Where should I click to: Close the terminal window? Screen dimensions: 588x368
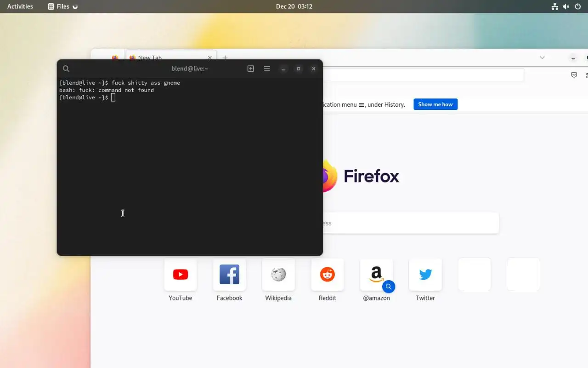click(x=313, y=69)
